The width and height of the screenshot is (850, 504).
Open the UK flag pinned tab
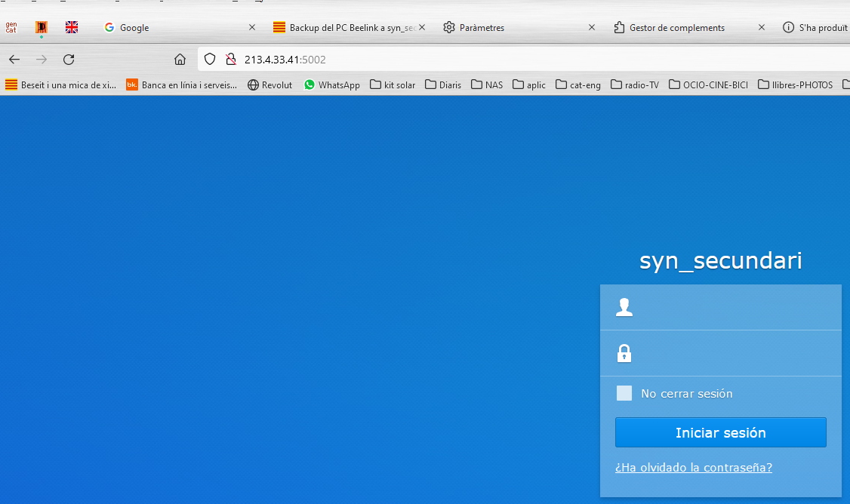click(x=72, y=27)
